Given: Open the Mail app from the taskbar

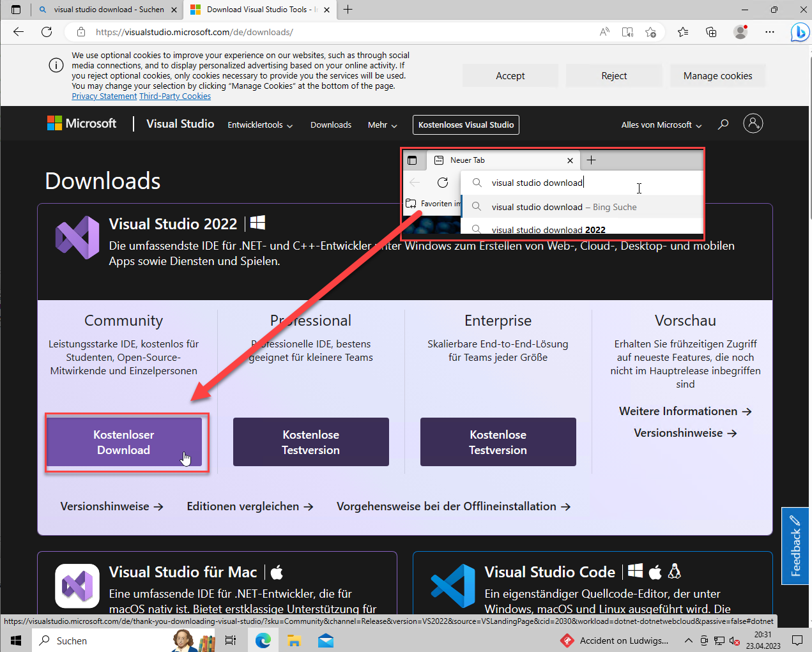Looking at the screenshot, I should (x=326, y=641).
